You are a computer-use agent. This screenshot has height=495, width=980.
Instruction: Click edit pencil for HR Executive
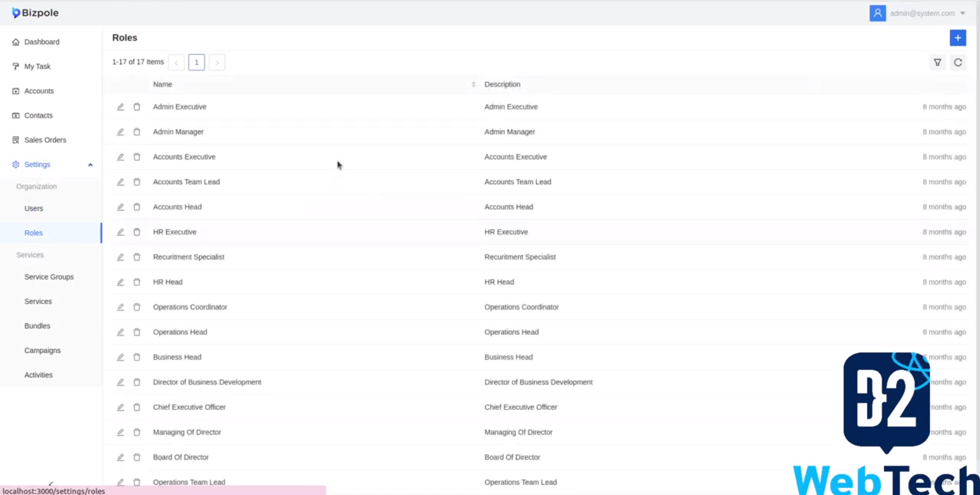(x=121, y=232)
